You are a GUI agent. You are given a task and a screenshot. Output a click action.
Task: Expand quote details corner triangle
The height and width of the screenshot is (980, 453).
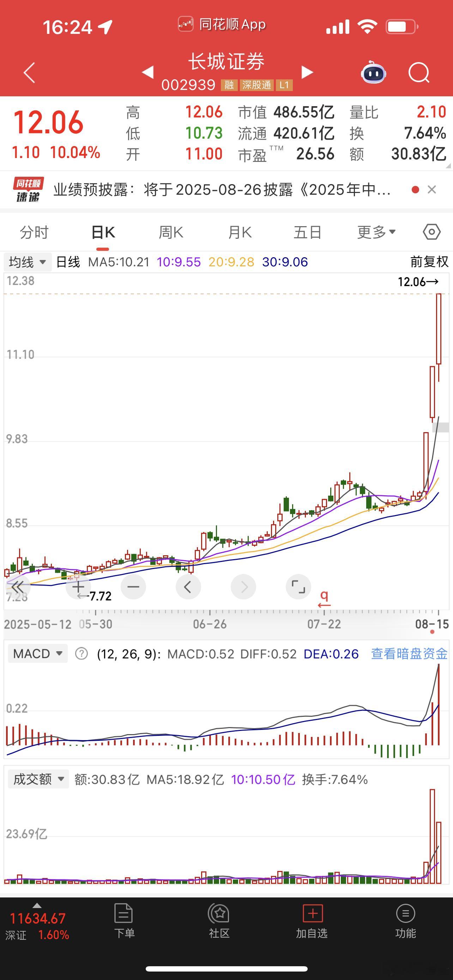coord(448,165)
